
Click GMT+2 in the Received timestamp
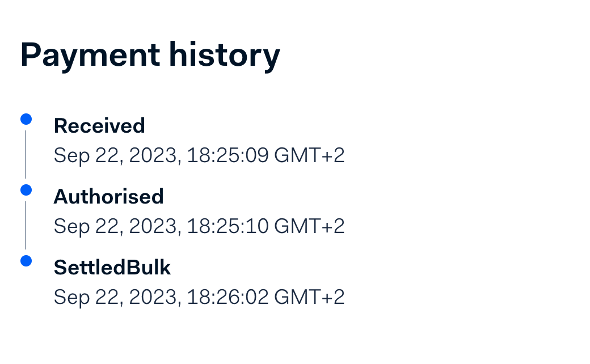(x=309, y=155)
